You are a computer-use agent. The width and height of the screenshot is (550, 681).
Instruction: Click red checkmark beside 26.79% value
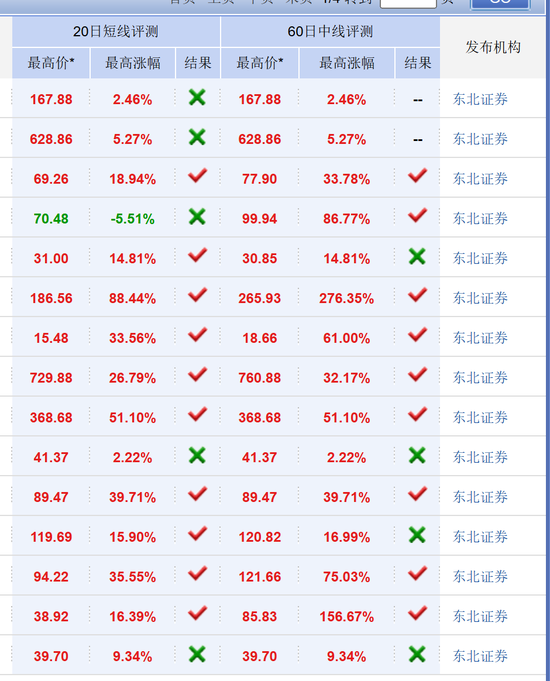tap(197, 375)
